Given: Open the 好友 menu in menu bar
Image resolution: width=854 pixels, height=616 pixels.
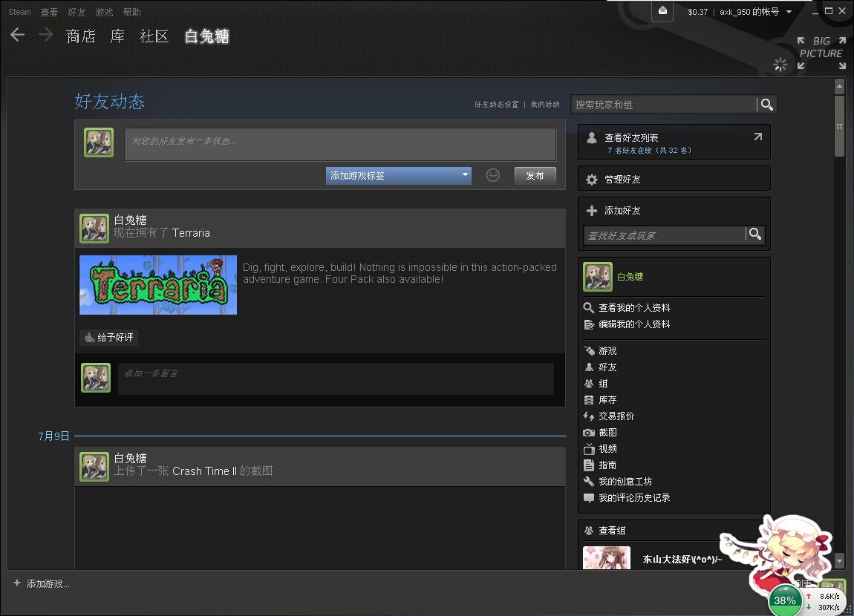Looking at the screenshot, I should point(76,11).
